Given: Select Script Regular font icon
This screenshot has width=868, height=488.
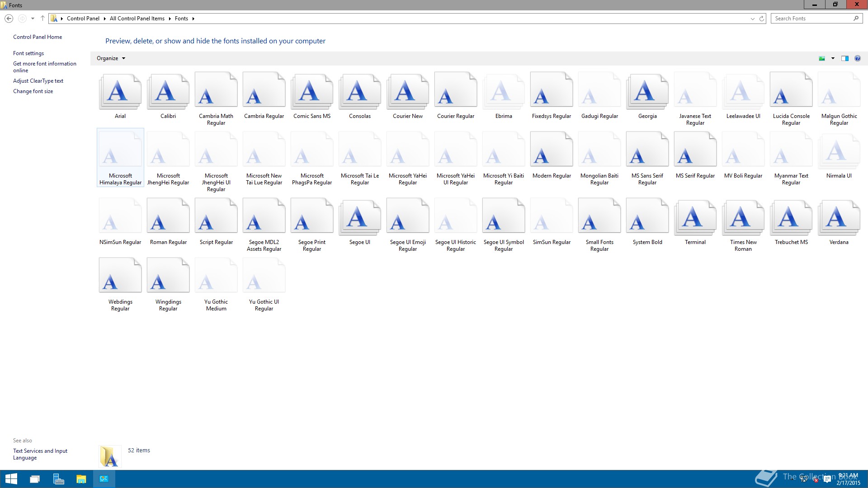Looking at the screenshot, I should pos(216,216).
